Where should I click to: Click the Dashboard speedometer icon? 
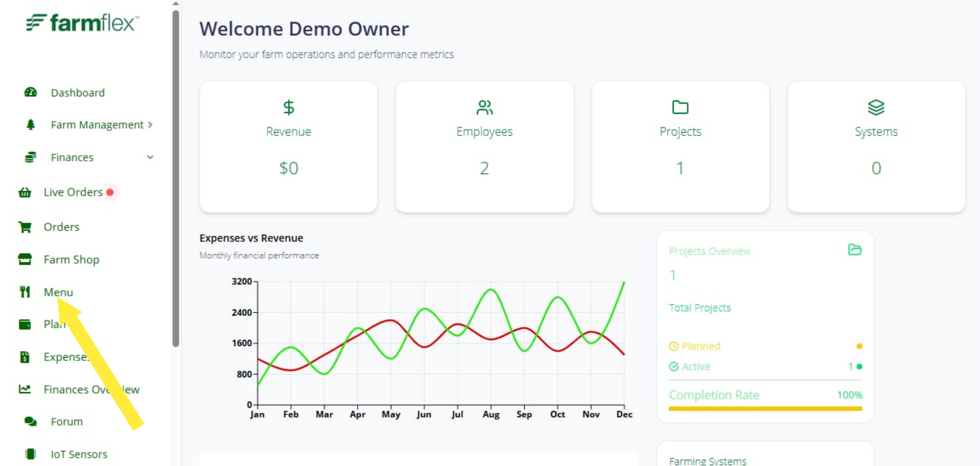30,92
